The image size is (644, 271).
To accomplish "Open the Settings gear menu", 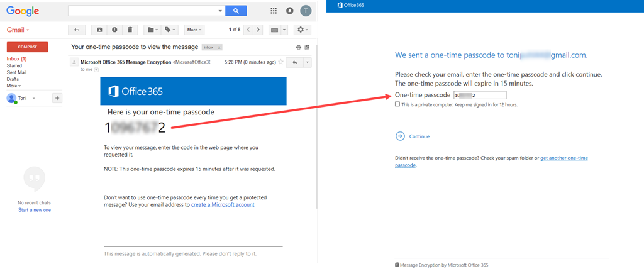I will tap(303, 30).
